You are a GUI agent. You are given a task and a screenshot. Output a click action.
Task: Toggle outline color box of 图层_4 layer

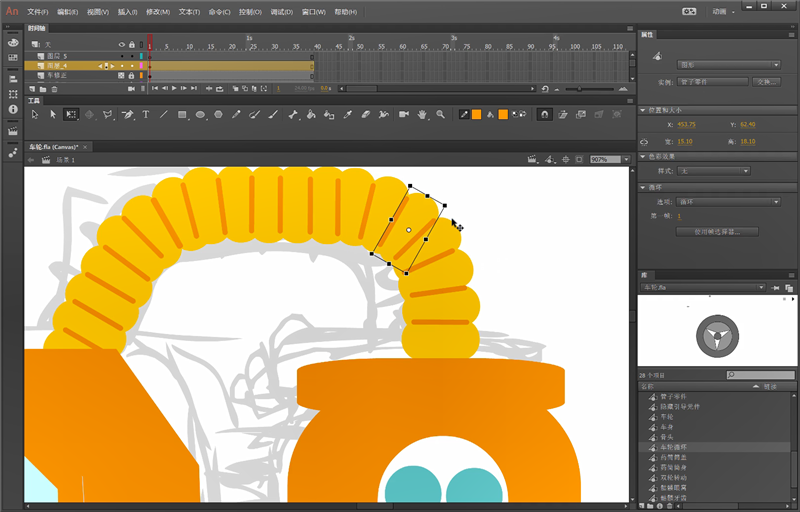point(141,66)
